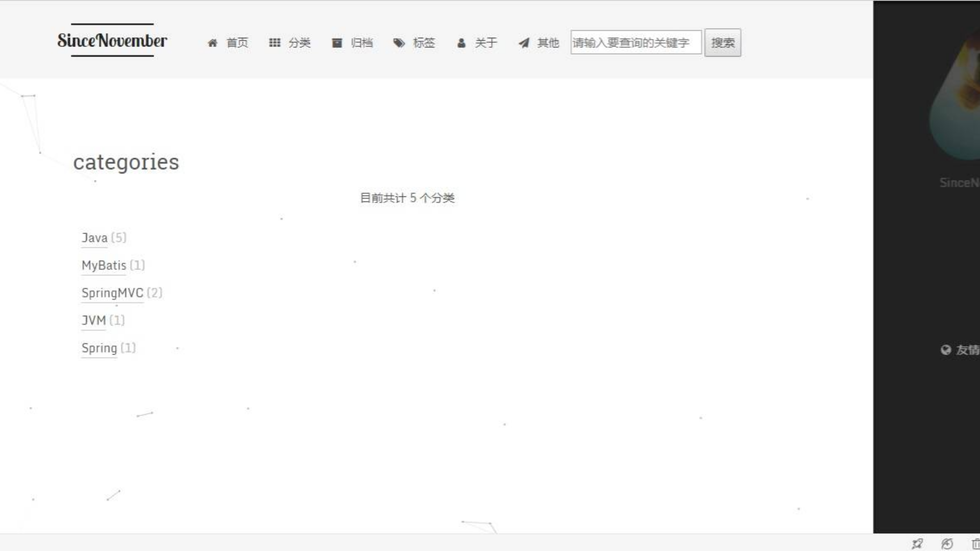Click the tag icon beside 标签
The height and width of the screenshot is (551, 980).
point(399,43)
